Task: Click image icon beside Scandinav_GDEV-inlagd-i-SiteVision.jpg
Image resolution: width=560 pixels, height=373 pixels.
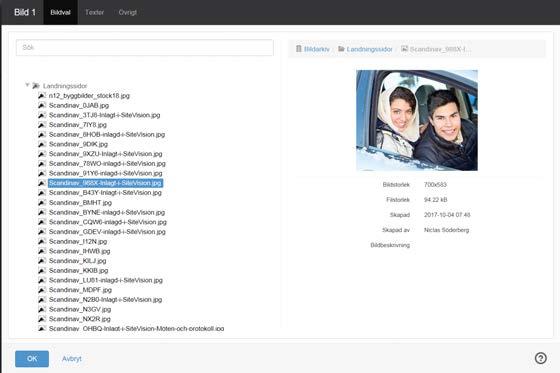Action: tap(42, 232)
